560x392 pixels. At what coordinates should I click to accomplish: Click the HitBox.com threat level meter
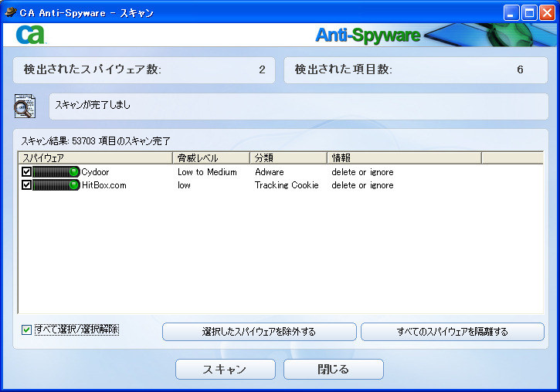[x=56, y=185]
